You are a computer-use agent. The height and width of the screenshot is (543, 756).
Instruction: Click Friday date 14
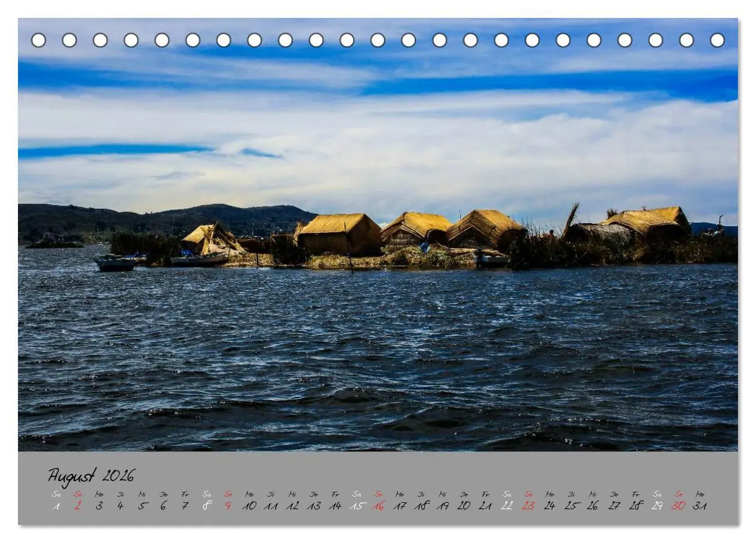coord(335,506)
